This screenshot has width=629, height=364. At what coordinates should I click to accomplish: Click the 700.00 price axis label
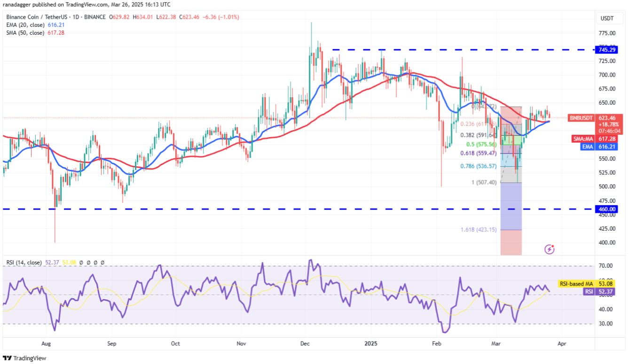(x=607, y=75)
